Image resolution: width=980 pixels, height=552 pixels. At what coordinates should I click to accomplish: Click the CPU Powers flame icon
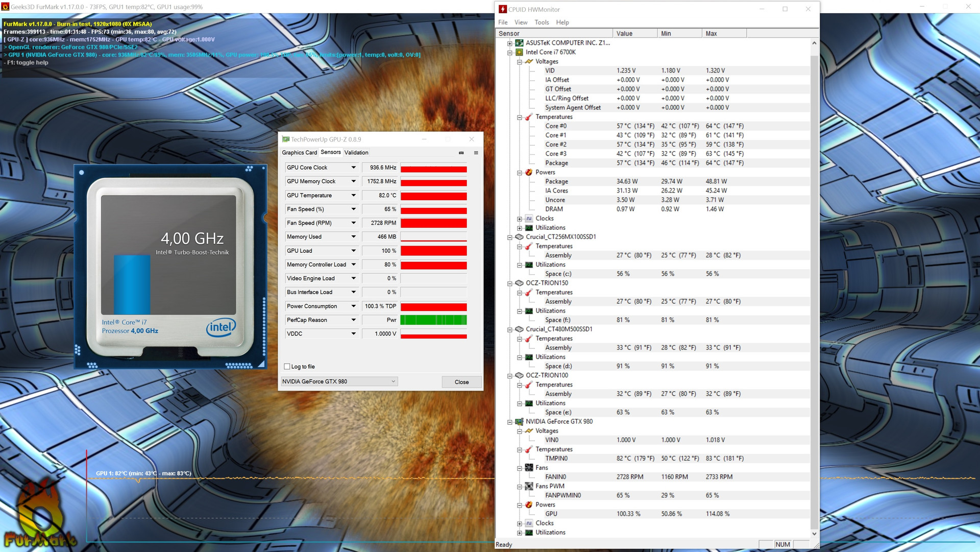529,172
